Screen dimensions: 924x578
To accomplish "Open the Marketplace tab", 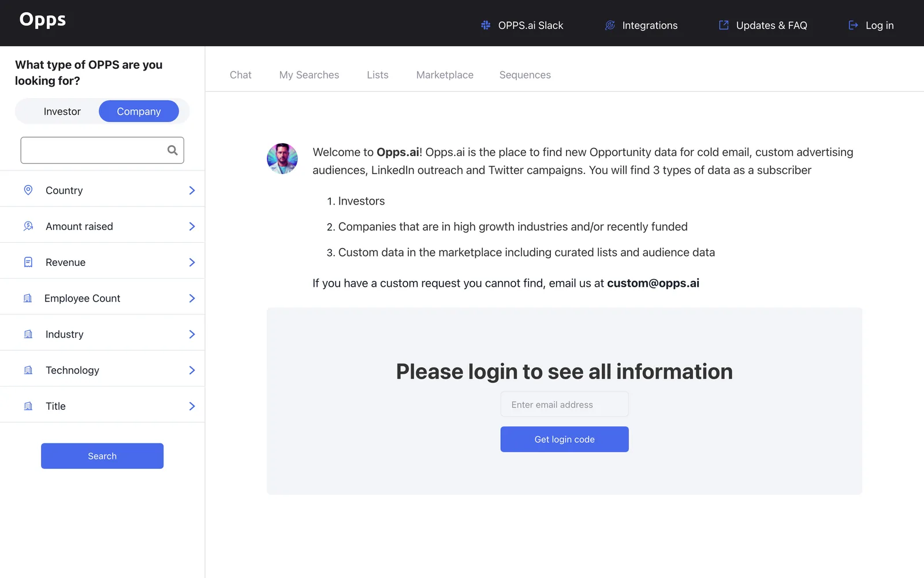I will [x=445, y=75].
